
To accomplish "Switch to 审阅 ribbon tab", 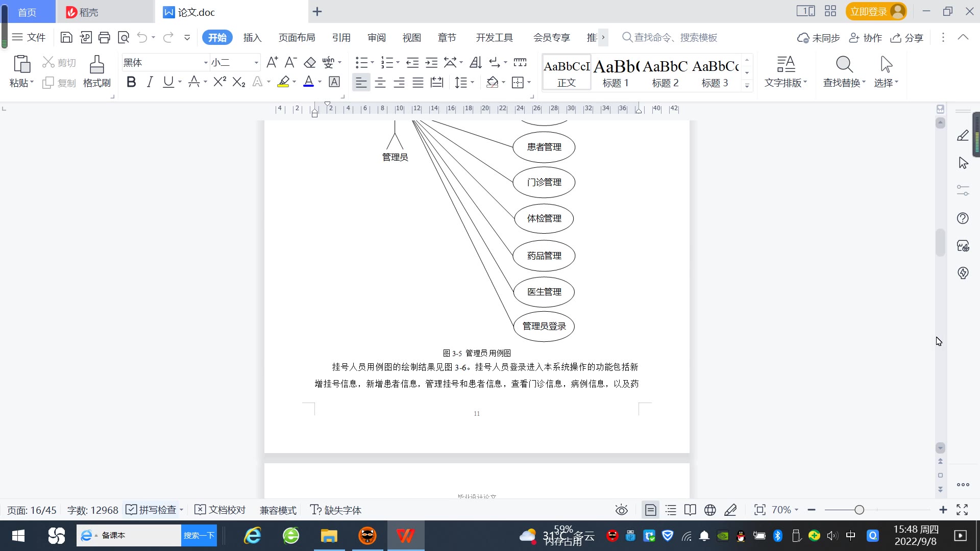I will pos(377,38).
